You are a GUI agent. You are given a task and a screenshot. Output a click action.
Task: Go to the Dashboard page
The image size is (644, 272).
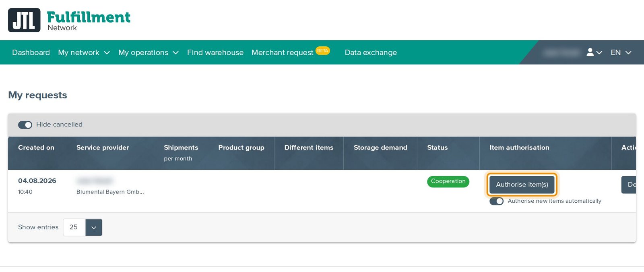click(x=31, y=52)
